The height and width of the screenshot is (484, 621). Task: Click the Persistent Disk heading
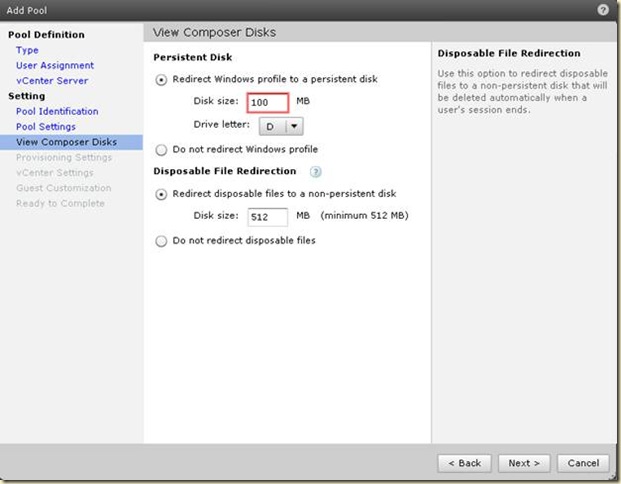click(192, 57)
